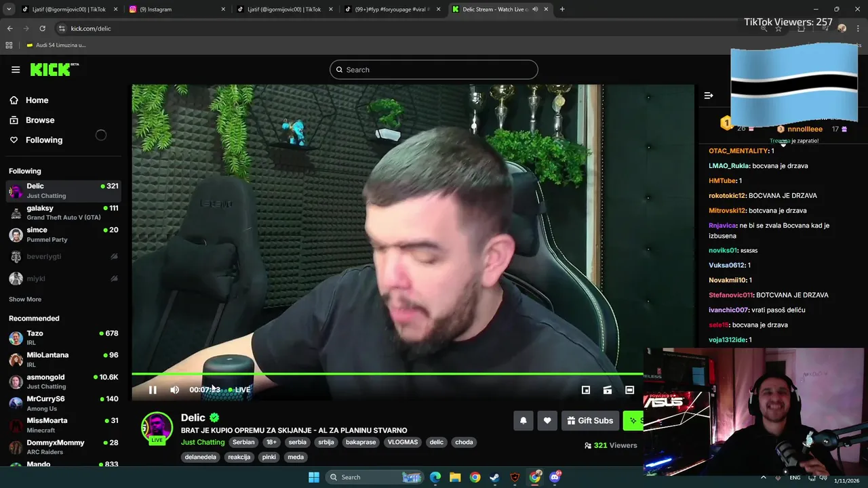Open recommended channel DommyxMommy

pos(64,447)
